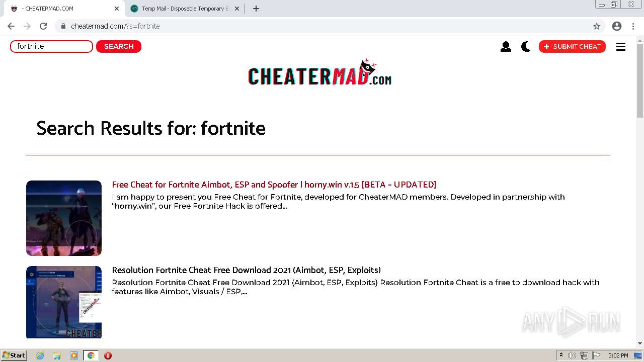Open Chrome three-dot menu
Viewport: 644px width, 362px height.
[633, 26]
